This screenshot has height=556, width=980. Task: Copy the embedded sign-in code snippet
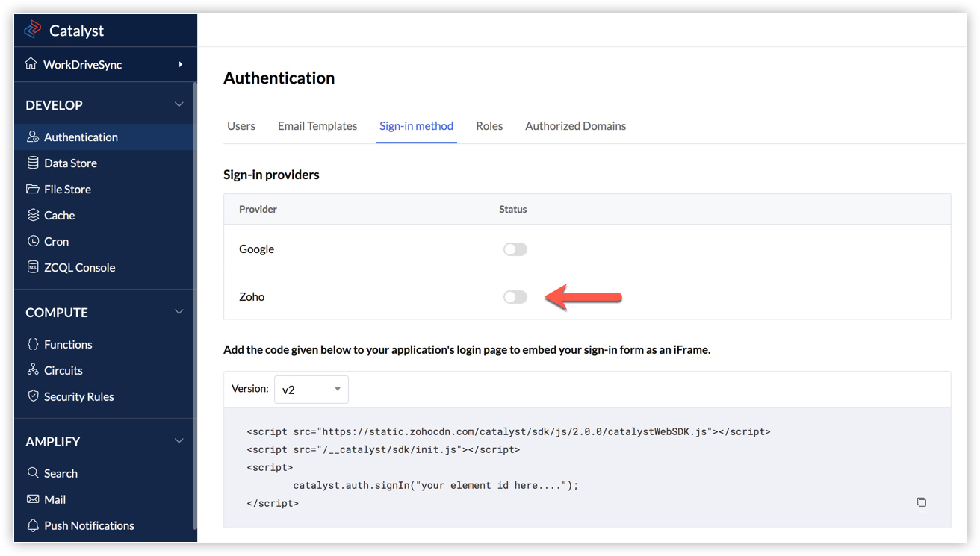921,502
